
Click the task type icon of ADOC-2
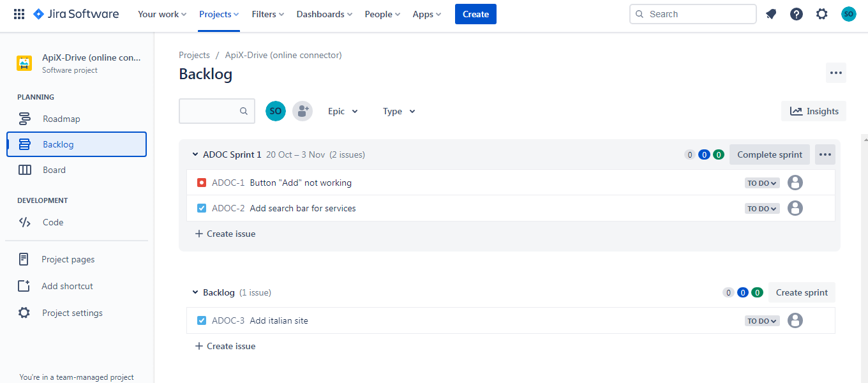click(x=202, y=208)
